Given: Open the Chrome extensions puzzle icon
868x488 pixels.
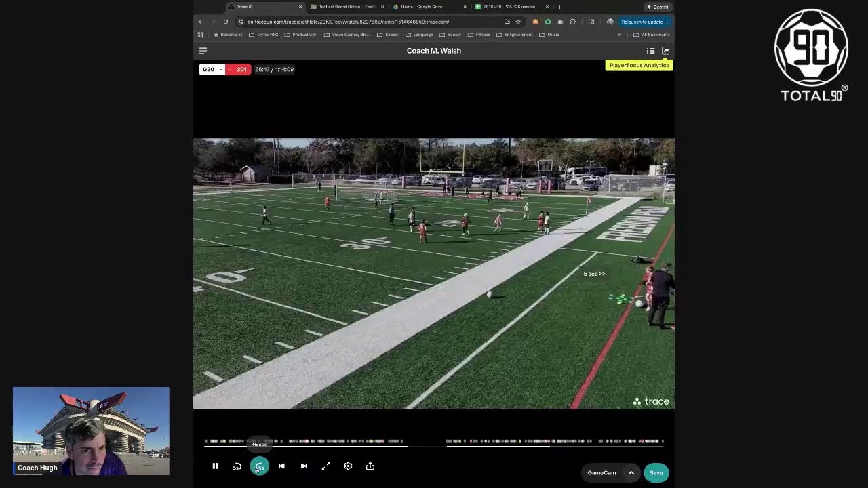Looking at the screenshot, I should point(573,22).
